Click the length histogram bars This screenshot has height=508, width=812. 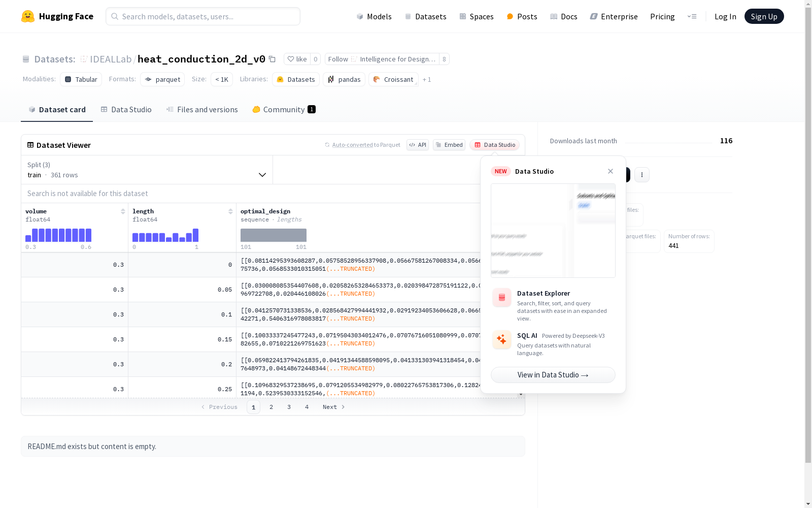point(165,235)
